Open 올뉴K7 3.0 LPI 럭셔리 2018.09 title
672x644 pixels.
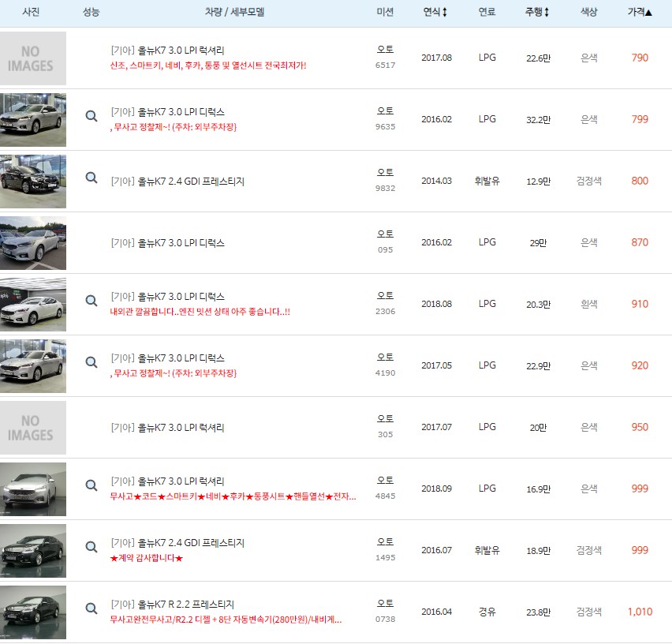pos(167,481)
